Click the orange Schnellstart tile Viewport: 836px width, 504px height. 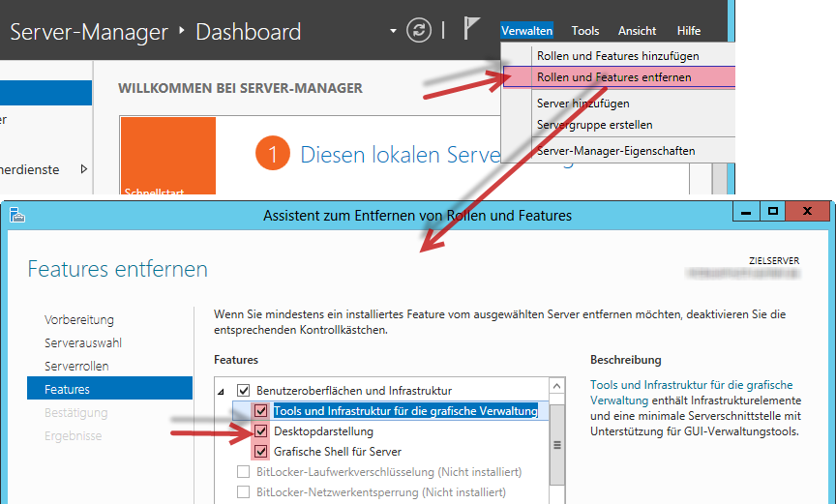[168, 156]
